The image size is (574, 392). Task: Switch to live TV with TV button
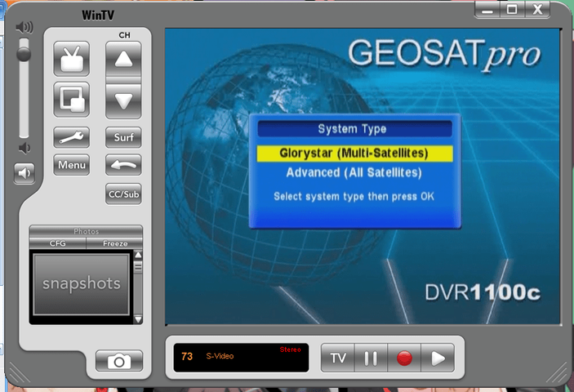337,358
